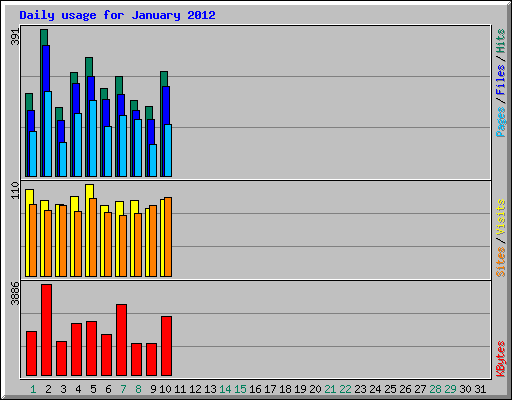
Task: Select the yellow visits bar for day 1
Action: [x=29, y=197]
